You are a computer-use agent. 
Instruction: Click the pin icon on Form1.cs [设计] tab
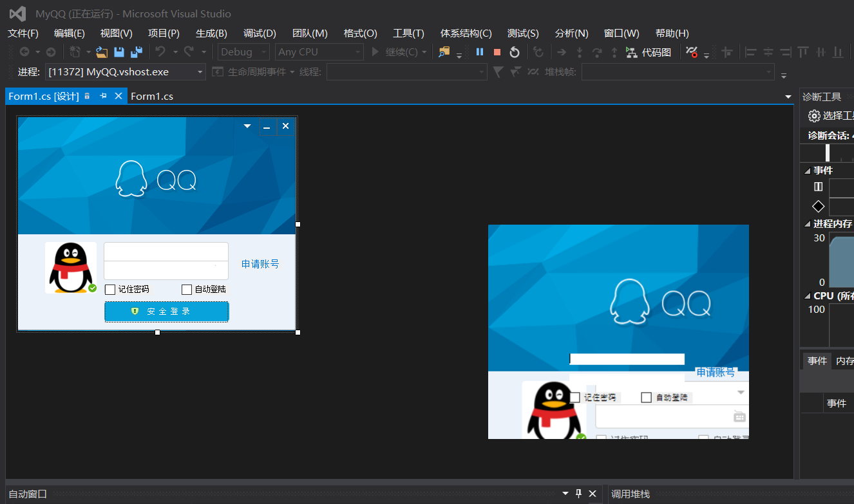coord(103,96)
